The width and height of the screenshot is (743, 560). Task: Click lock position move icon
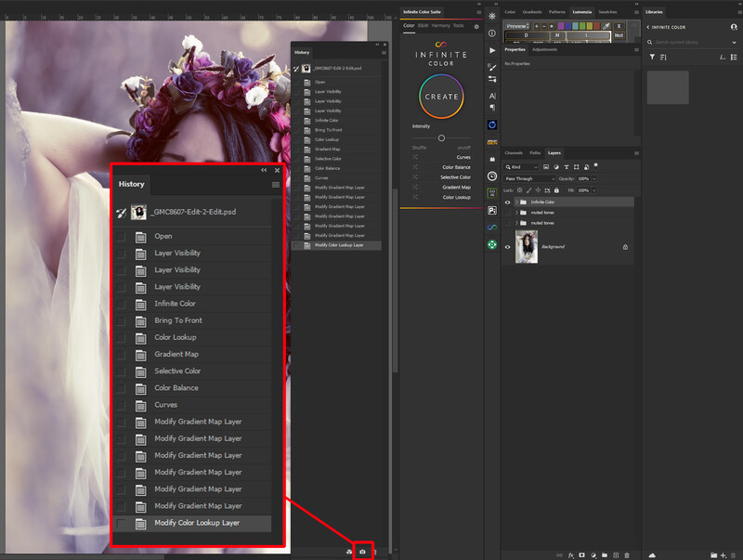(538, 190)
